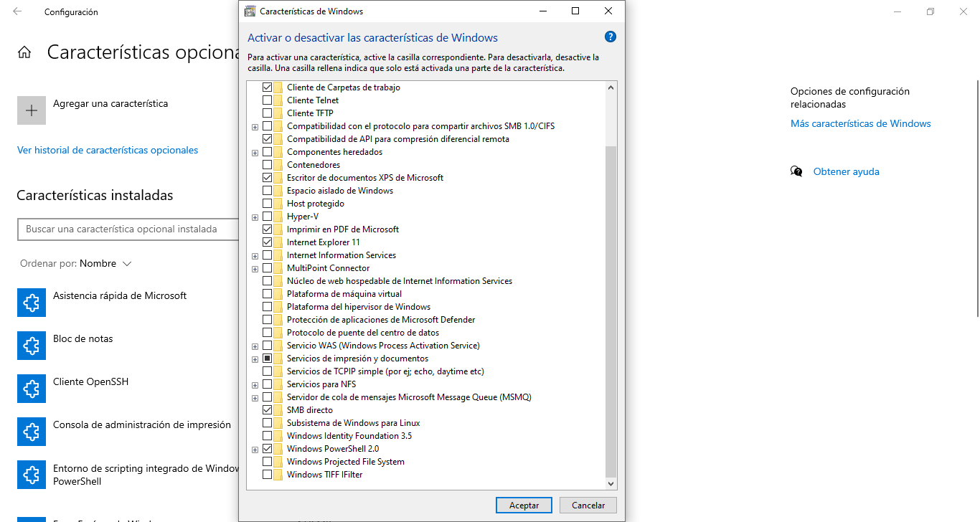Click the help question mark icon
980x522 pixels.
coord(611,37)
